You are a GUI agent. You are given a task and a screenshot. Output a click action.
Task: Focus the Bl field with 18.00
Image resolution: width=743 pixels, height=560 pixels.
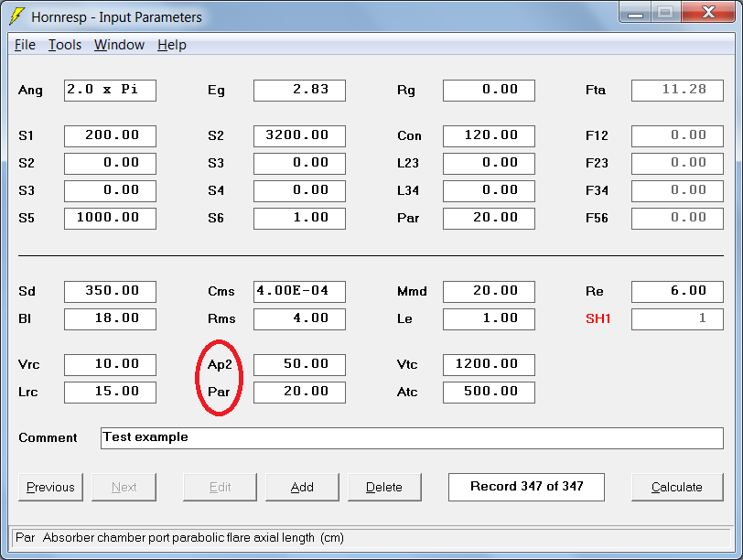pyautogui.click(x=110, y=319)
